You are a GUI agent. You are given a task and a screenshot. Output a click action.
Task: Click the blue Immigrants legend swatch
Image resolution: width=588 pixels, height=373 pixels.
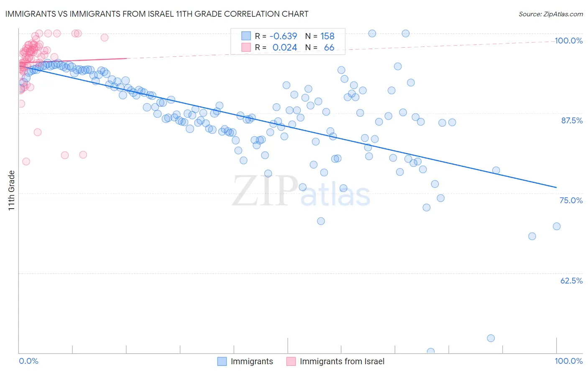(x=222, y=361)
